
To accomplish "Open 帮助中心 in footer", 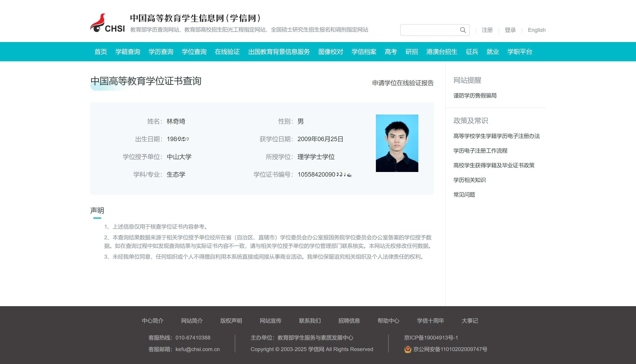I will (388, 321).
